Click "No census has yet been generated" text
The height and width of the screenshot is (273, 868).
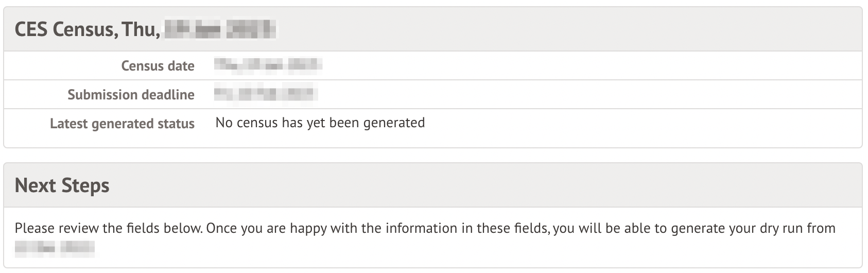(x=320, y=123)
